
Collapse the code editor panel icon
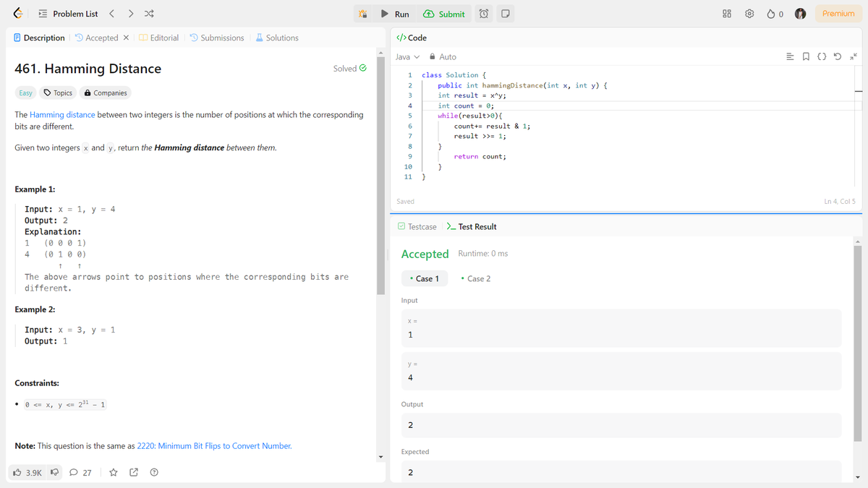pyautogui.click(x=854, y=56)
